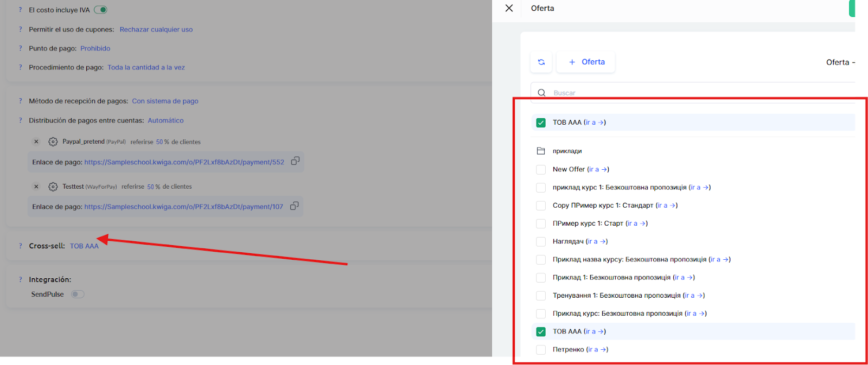Open 'Rechazar cualquier uso' coupon dropdown
This screenshot has width=868, height=365.
(x=156, y=29)
